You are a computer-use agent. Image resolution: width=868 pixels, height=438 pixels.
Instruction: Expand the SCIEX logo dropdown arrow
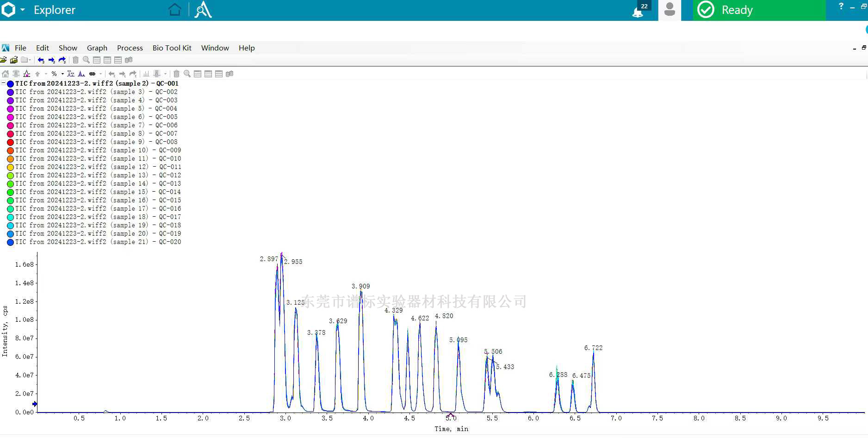point(22,10)
